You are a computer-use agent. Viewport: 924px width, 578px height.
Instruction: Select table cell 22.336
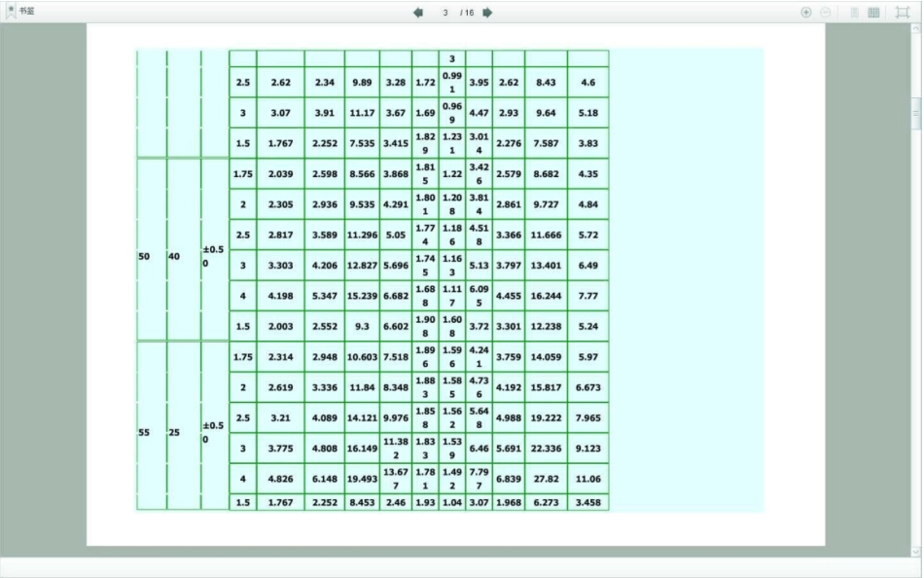(x=546, y=449)
